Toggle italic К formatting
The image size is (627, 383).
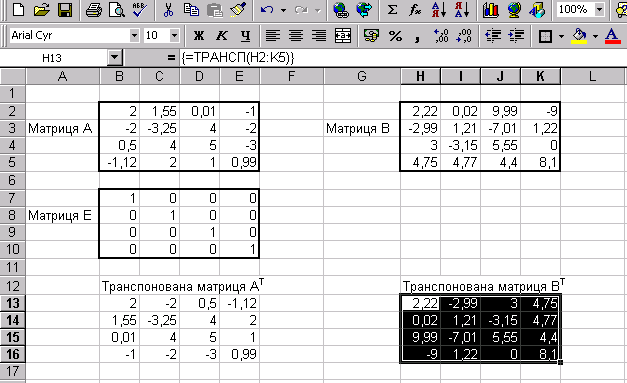(x=222, y=36)
